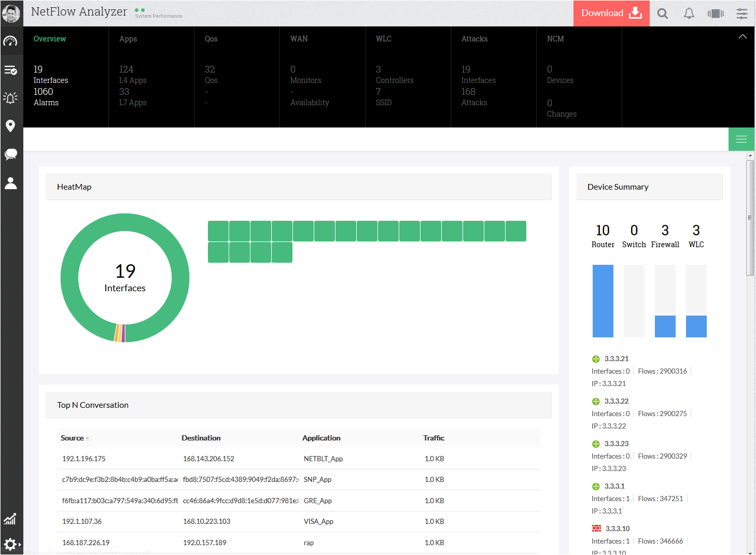
Task: Click the search magnifier icon
Action: [662, 13]
